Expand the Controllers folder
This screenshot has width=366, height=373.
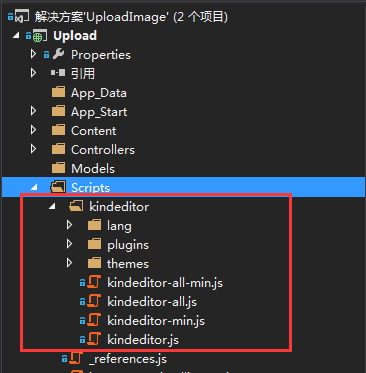click(33, 149)
